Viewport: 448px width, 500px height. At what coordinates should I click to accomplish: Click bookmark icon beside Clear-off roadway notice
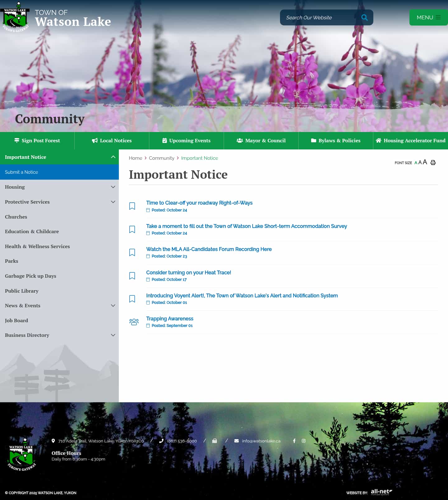132,206
